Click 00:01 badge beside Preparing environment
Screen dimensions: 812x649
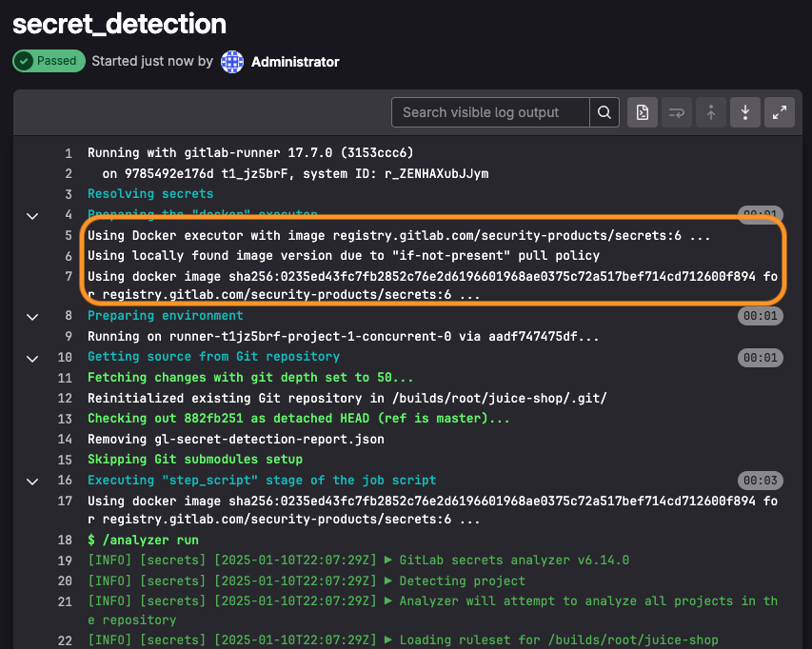coord(761,316)
